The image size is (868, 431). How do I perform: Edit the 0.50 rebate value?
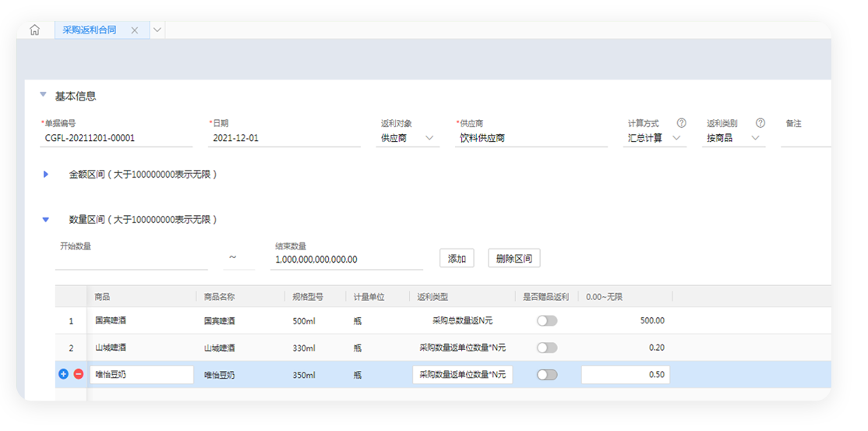[626, 374]
